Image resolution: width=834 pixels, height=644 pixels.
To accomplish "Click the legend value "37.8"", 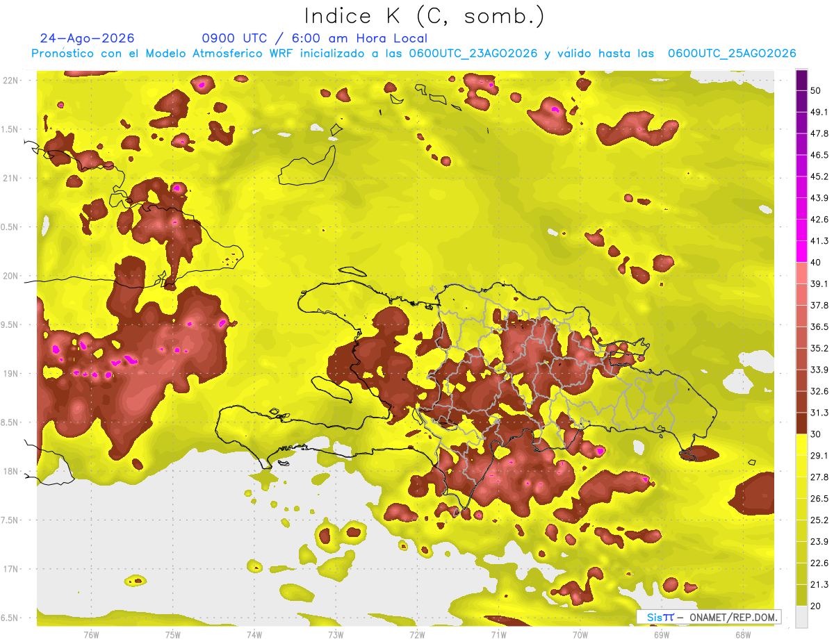I will coord(819,306).
